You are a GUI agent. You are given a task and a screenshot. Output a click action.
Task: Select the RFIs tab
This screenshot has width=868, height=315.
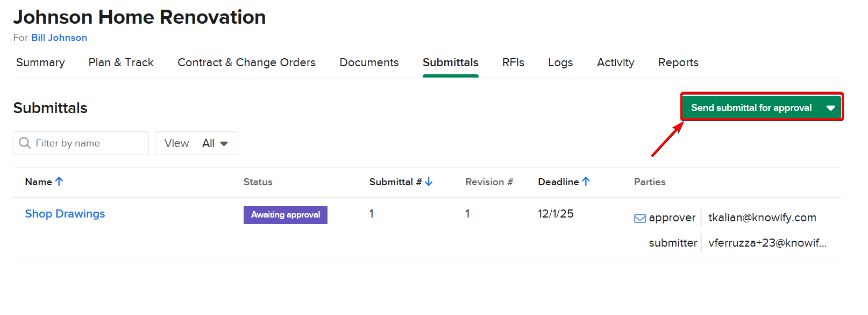pos(513,62)
